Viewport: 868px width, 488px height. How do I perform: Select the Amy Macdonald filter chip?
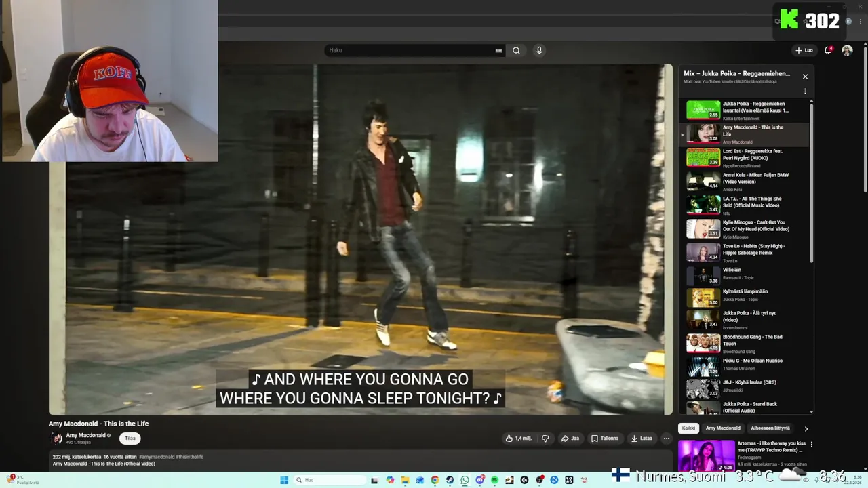tap(723, 428)
